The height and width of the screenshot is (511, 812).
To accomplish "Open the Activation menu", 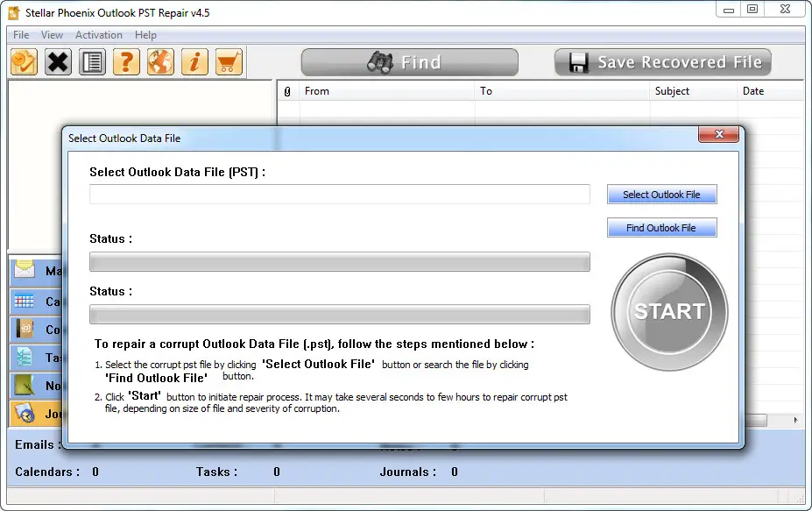I will click(99, 35).
